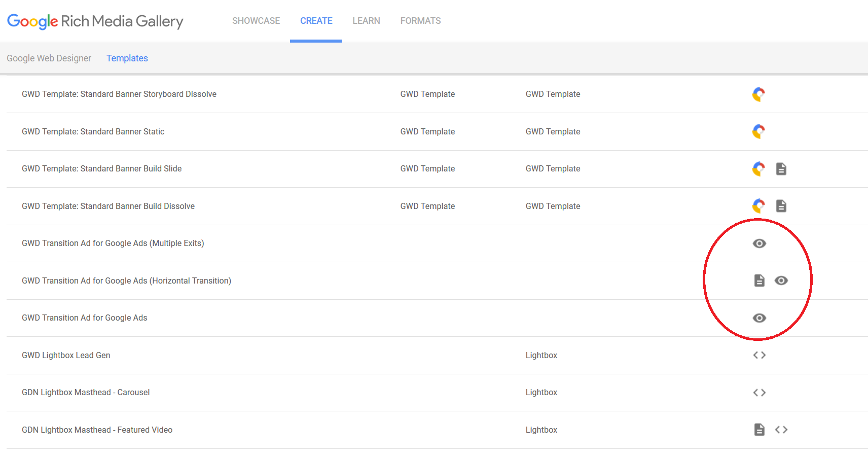Image resolution: width=868 pixels, height=456 pixels.
Task: Open document icon for Standard Banner Build Slide
Action: point(781,169)
